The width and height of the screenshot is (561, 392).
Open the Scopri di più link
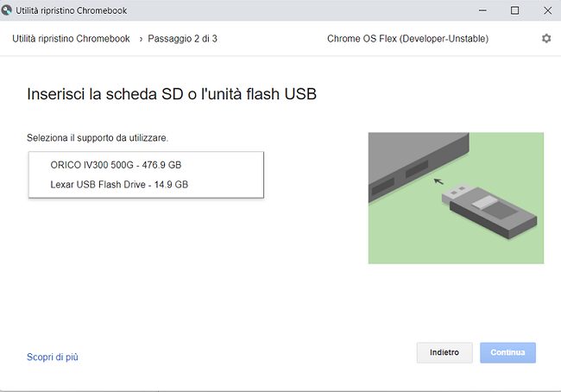click(53, 357)
